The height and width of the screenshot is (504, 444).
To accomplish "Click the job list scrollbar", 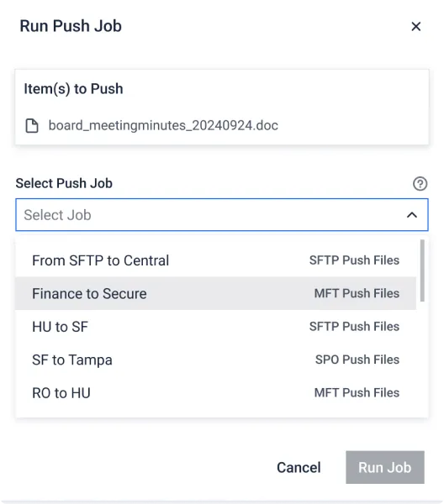I will point(422,270).
